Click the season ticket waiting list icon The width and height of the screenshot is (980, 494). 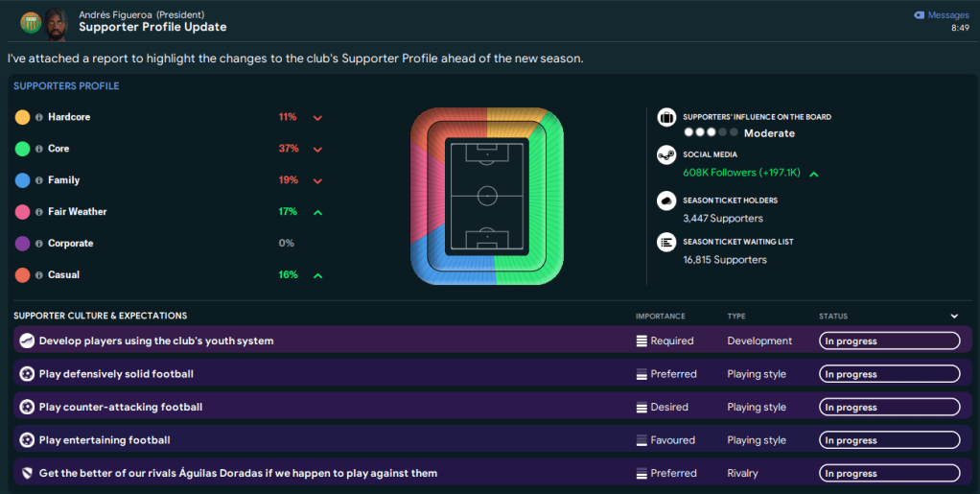click(666, 243)
